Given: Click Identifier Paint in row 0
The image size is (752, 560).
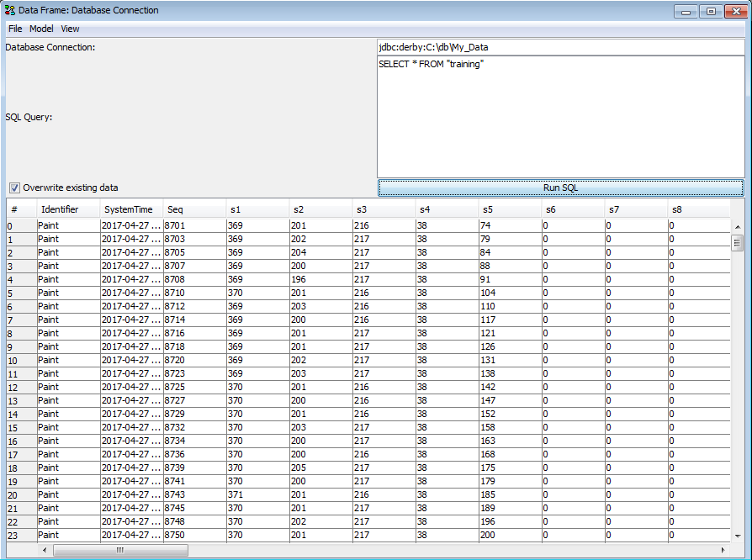Looking at the screenshot, I should 69,225.
